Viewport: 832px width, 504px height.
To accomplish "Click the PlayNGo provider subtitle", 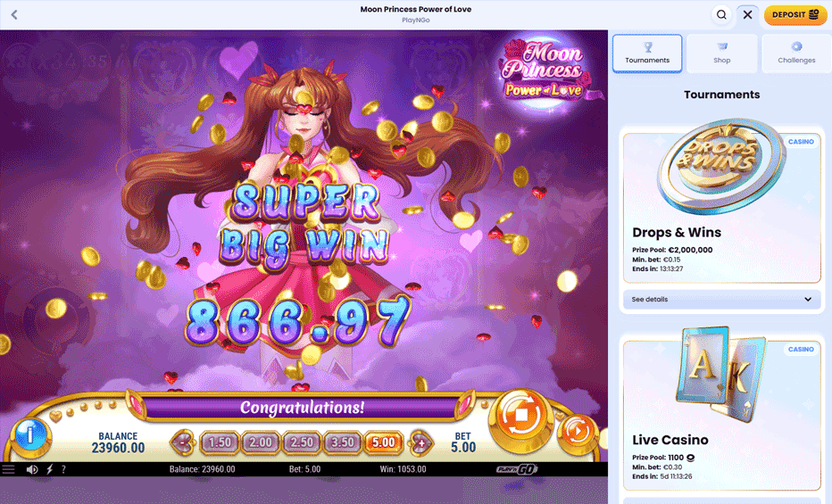I will pos(415,21).
